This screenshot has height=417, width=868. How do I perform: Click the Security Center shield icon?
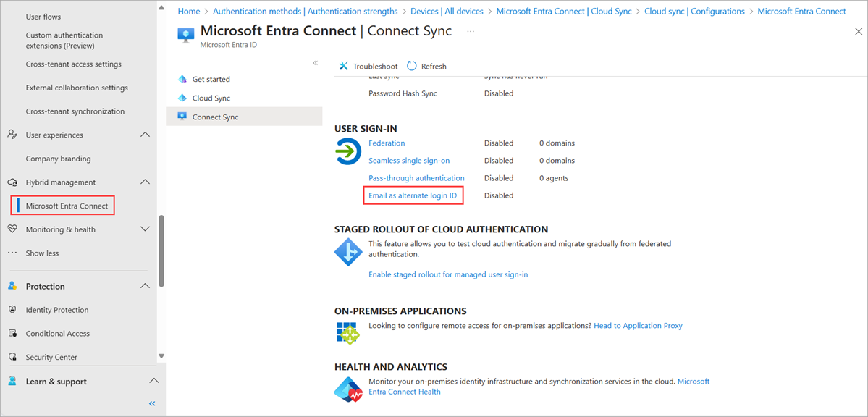[x=13, y=357]
